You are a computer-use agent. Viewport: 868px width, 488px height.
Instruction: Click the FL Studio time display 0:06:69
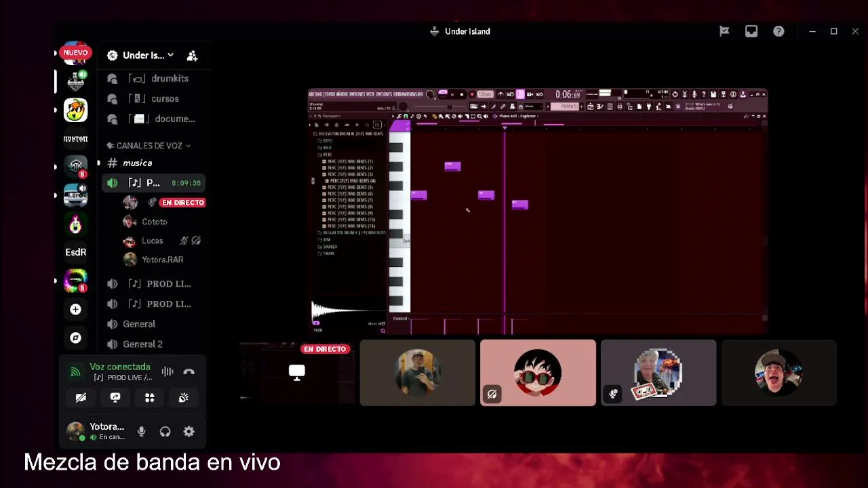point(568,94)
